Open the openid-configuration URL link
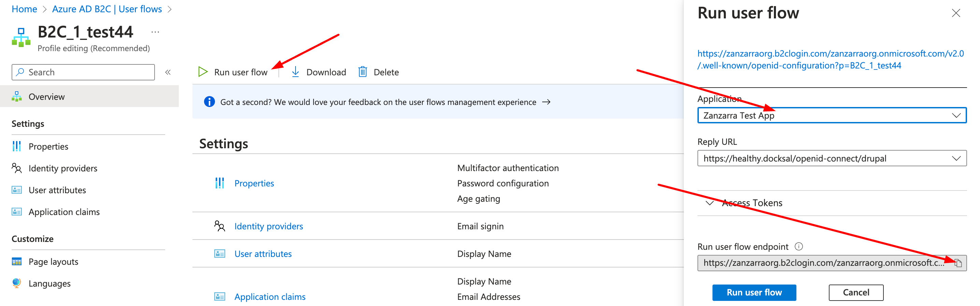The height and width of the screenshot is (306, 980). pos(831,59)
